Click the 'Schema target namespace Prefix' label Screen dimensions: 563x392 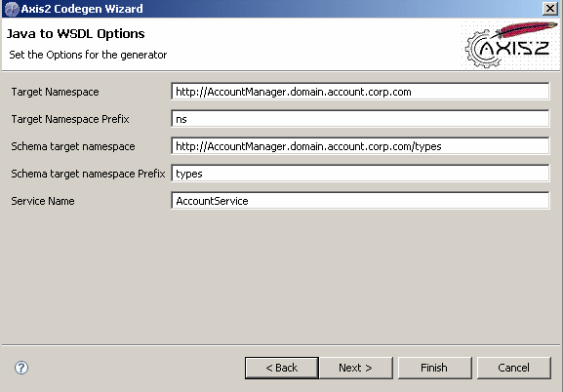[88, 174]
